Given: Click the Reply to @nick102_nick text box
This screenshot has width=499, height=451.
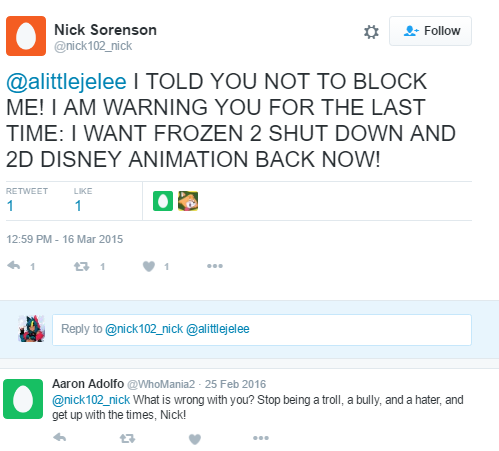Looking at the screenshot, I should coord(262,330).
